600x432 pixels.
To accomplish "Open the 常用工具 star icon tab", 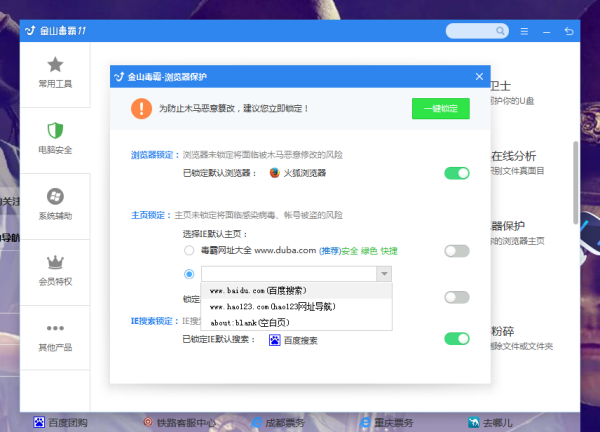I will tap(55, 73).
